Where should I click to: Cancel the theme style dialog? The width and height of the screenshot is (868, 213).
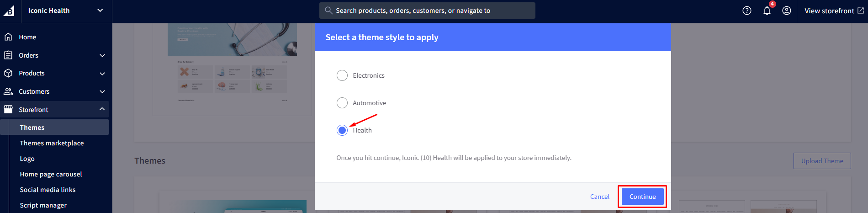[x=599, y=197]
